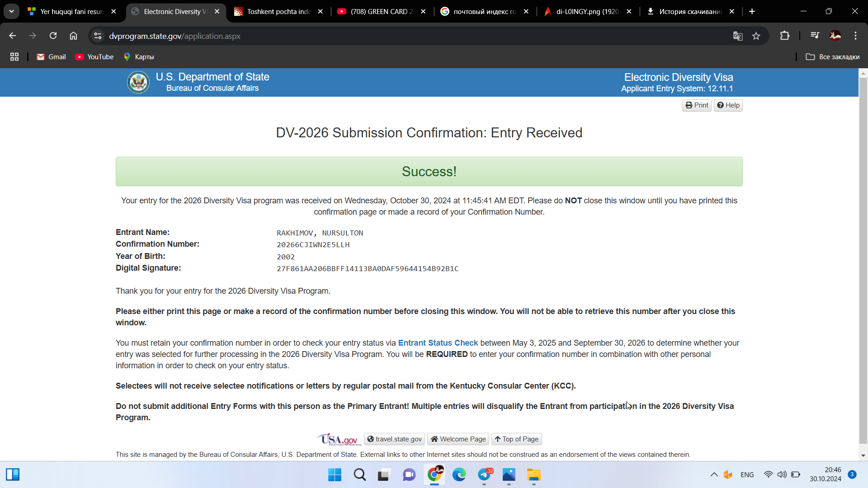This screenshot has height=488, width=868.
Task: Reload the current page
Action: click(x=53, y=36)
